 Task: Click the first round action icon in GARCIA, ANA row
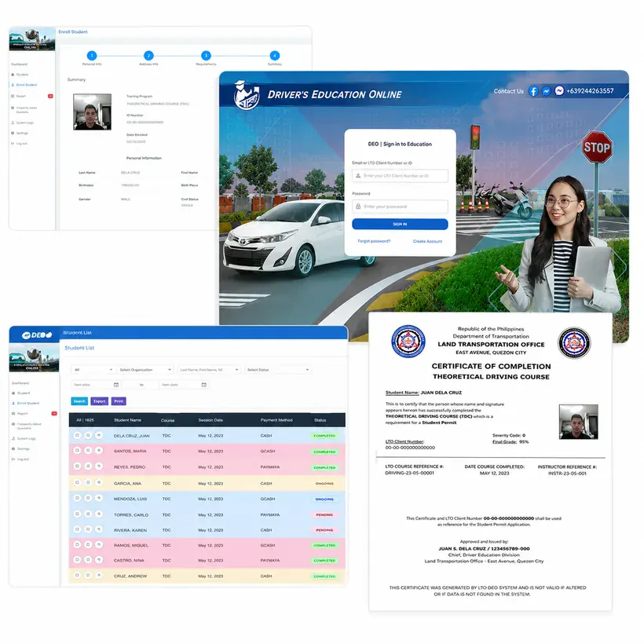[77, 482]
